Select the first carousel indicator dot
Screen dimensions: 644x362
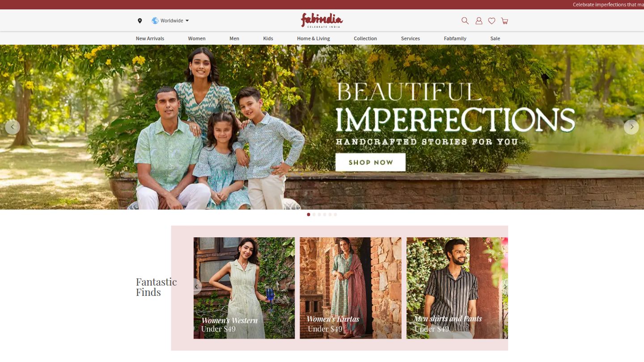[309, 215]
